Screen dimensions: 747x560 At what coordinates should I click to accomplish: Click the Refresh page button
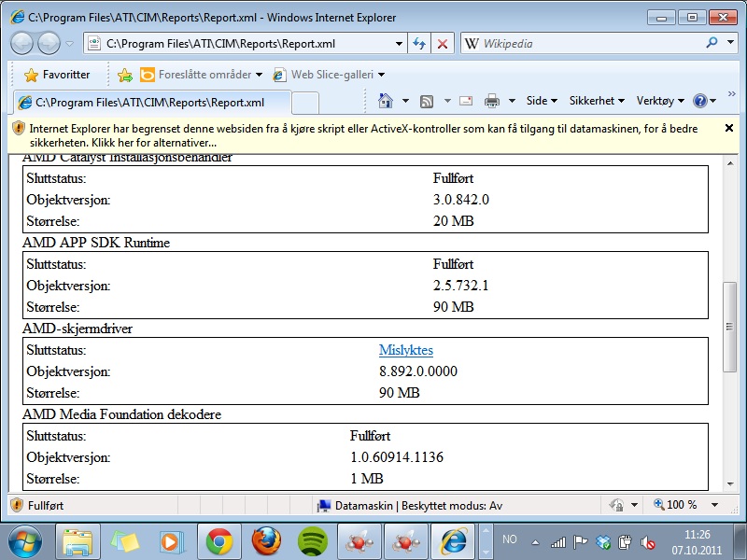coord(419,44)
